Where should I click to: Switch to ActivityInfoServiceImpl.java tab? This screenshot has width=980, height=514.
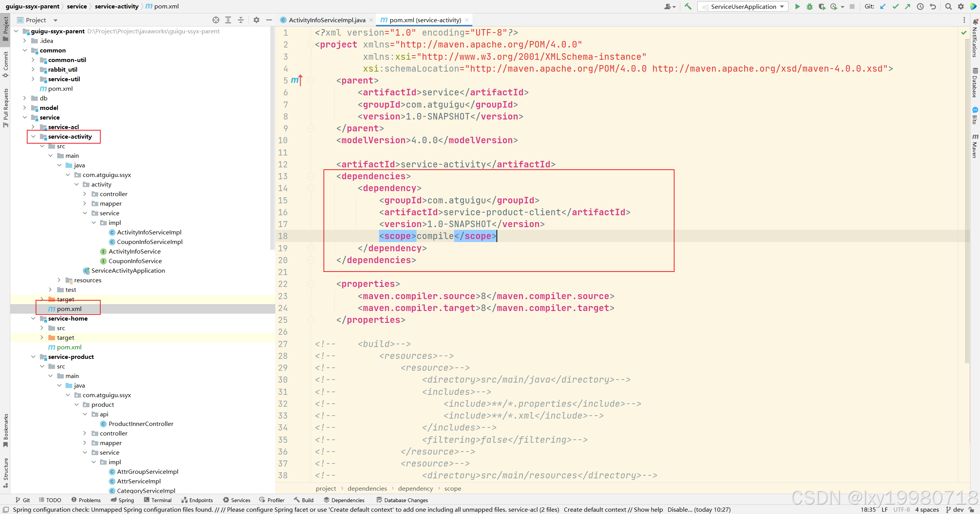point(327,20)
